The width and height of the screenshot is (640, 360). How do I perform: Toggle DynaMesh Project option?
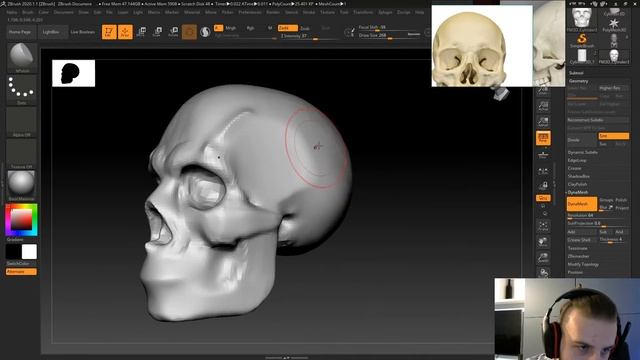pos(622,208)
